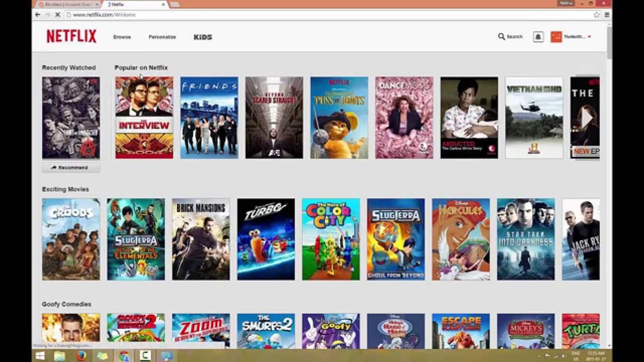
Task: Open the Dance Moms poster
Action: tap(404, 118)
